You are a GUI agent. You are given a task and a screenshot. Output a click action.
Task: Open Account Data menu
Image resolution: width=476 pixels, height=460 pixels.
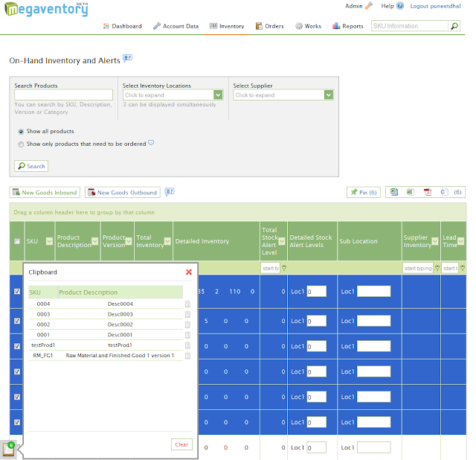[x=176, y=26]
